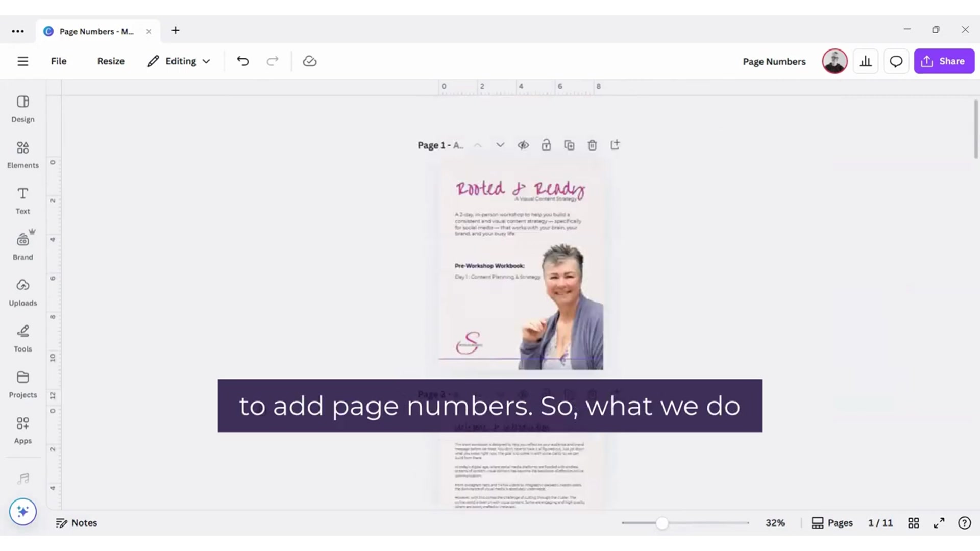Open the Elements panel
Image resolution: width=980 pixels, height=551 pixels.
coord(23,155)
